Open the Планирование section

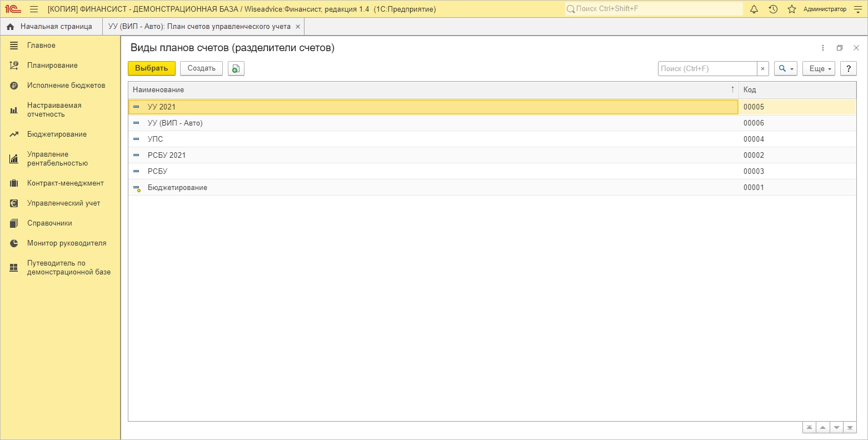tap(52, 66)
